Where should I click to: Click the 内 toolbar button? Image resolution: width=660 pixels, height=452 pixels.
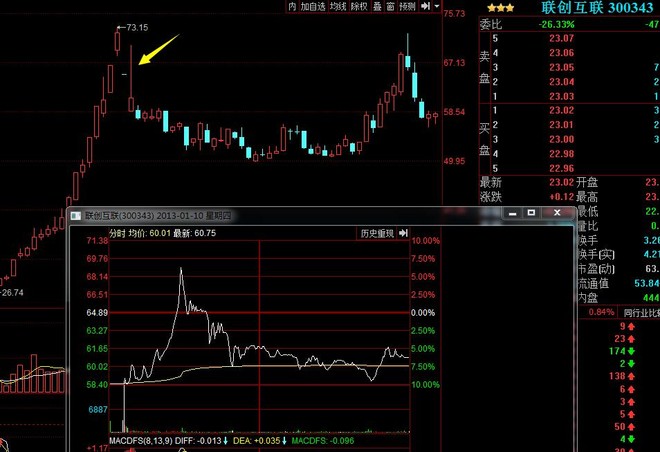click(292, 6)
